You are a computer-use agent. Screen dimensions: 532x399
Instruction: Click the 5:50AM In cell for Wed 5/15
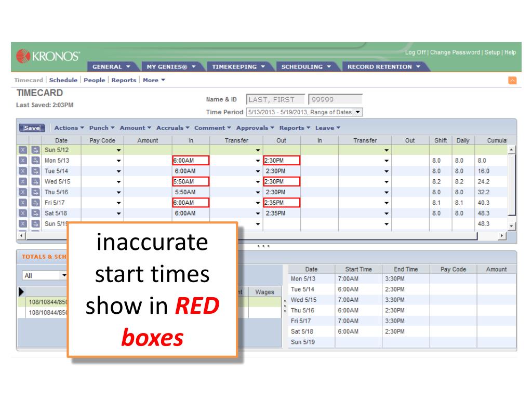click(191, 181)
